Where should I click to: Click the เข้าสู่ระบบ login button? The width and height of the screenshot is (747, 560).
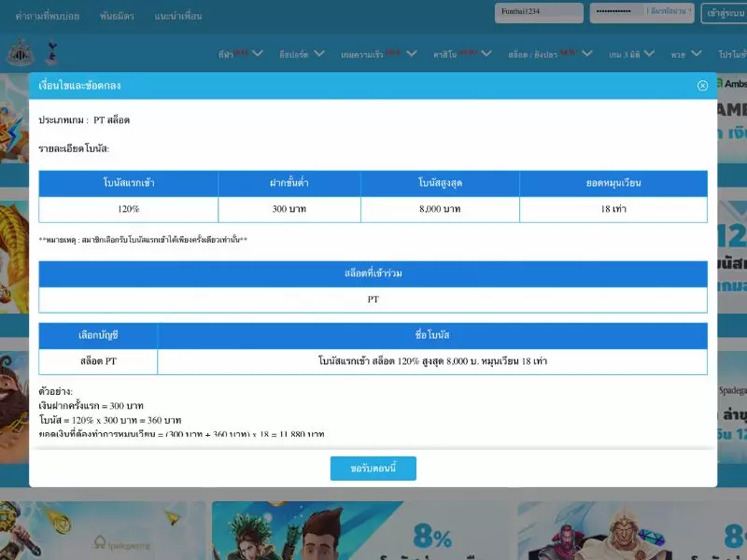coord(726,13)
